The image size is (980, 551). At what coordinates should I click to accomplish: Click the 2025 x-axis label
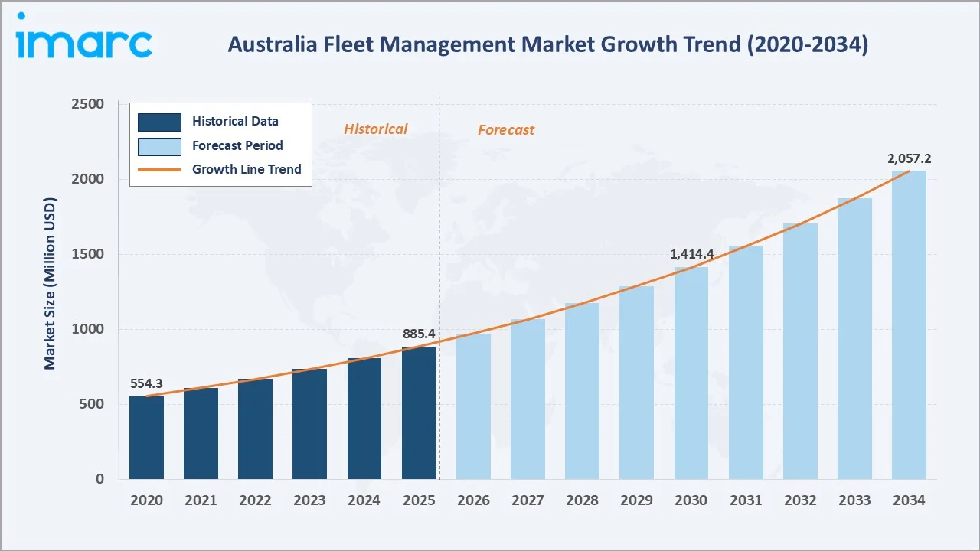pos(419,500)
